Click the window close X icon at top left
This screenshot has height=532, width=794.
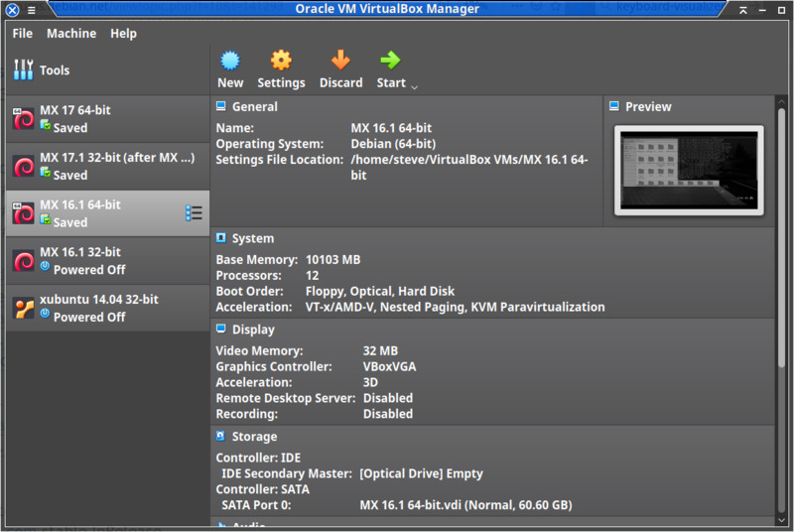(12, 10)
